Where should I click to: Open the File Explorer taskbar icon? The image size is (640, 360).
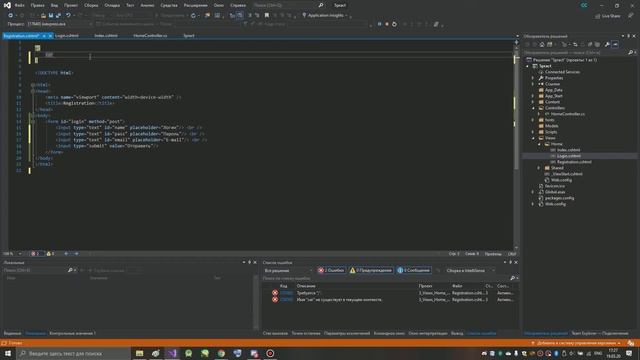(140, 353)
